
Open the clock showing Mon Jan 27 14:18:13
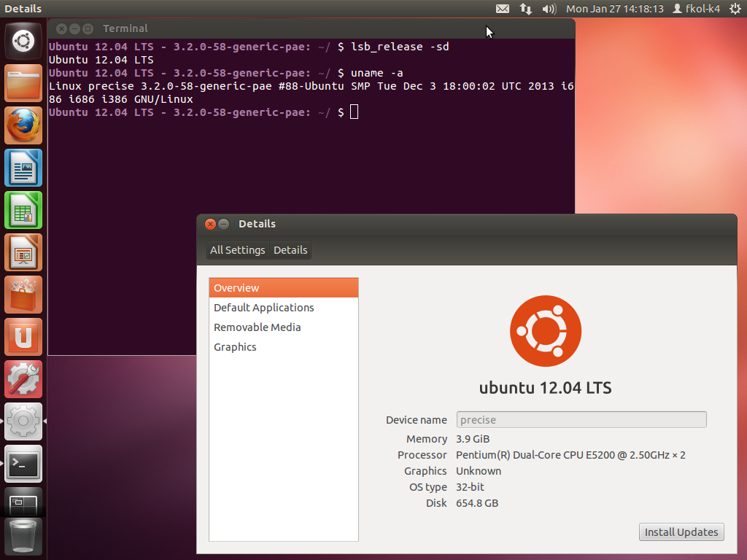tap(614, 9)
